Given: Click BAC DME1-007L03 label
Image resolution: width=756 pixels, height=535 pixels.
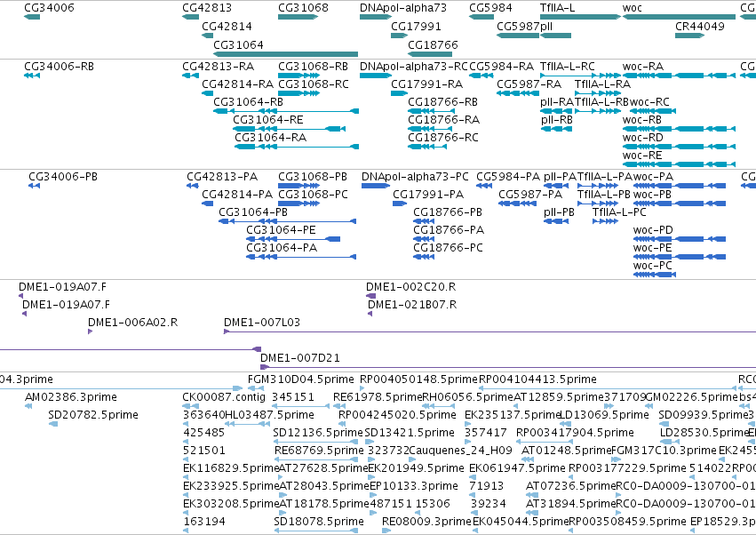Looking at the screenshot, I should tap(262, 323).
